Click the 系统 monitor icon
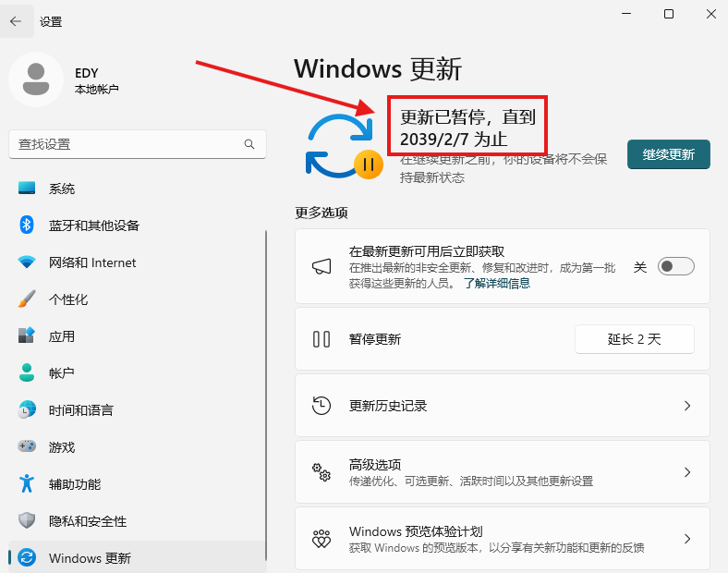 click(27, 188)
